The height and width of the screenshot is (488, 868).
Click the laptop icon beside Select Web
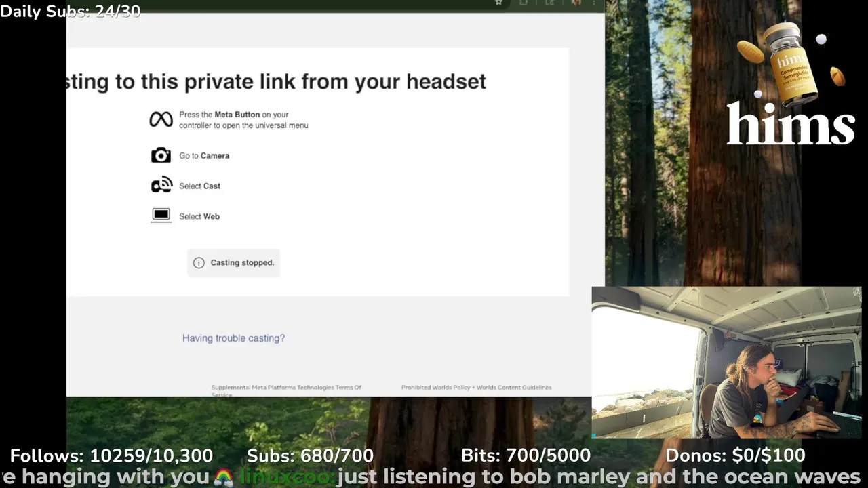click(161, 216)
